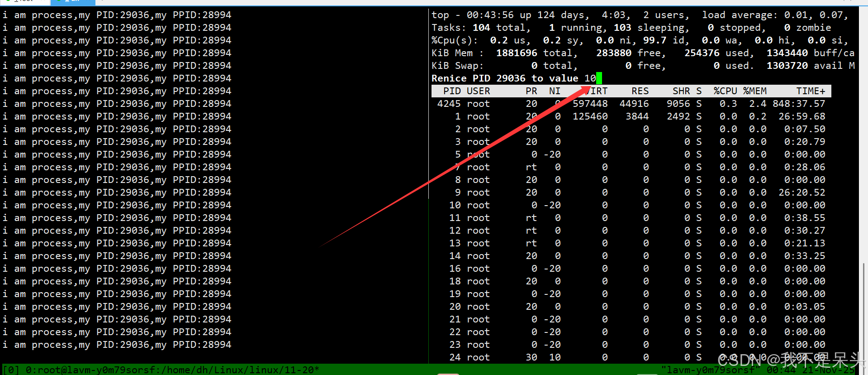Screen dimensions: 868x375
Task: Click the clock time 00:43:56 in top
Action: (x=490, y=15)
